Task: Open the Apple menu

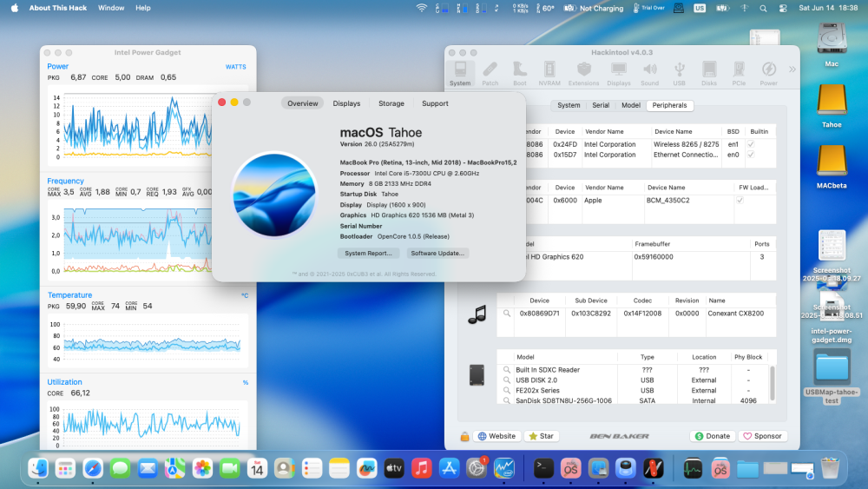Action: tap(15, 8)
